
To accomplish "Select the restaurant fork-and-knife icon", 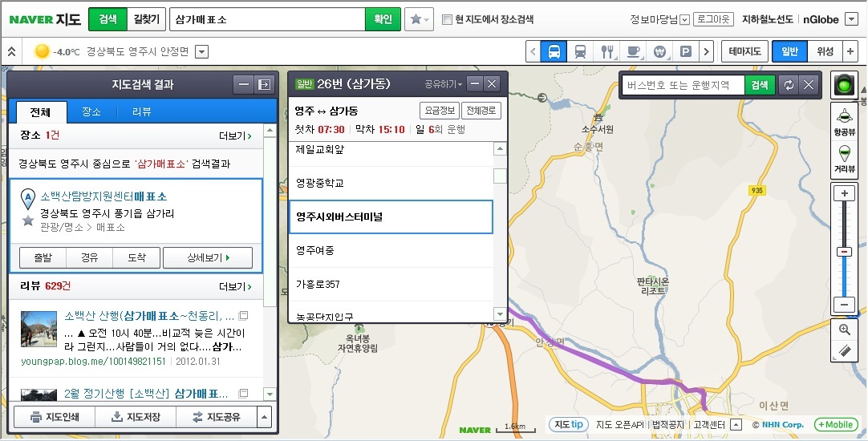I will [607, 52].
